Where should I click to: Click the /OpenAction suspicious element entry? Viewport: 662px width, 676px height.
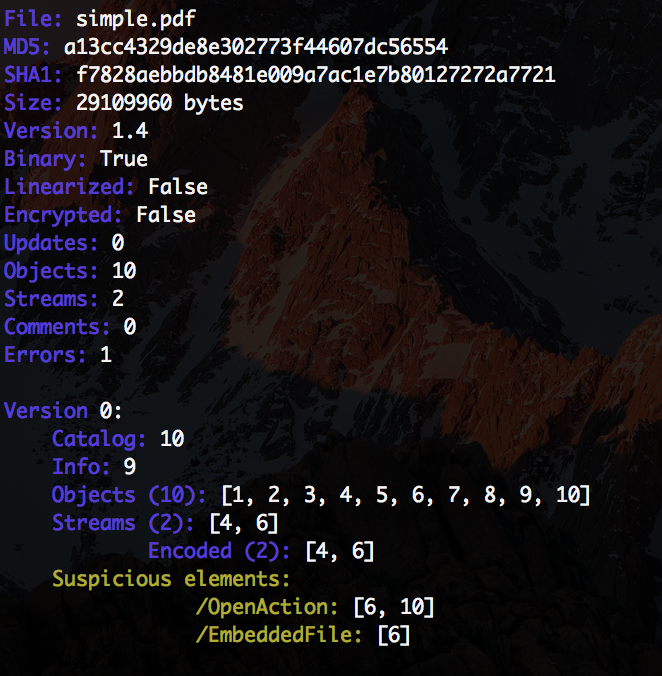[x=315, y=607]
